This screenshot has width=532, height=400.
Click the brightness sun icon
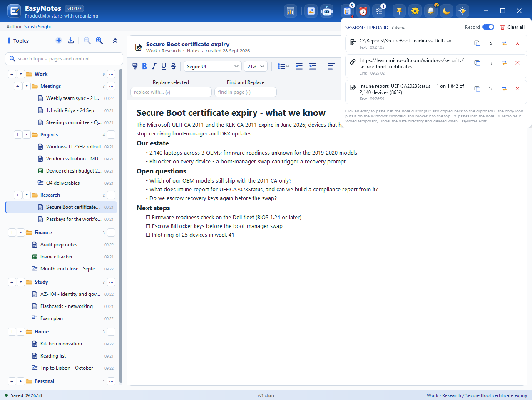coord(462,11)
